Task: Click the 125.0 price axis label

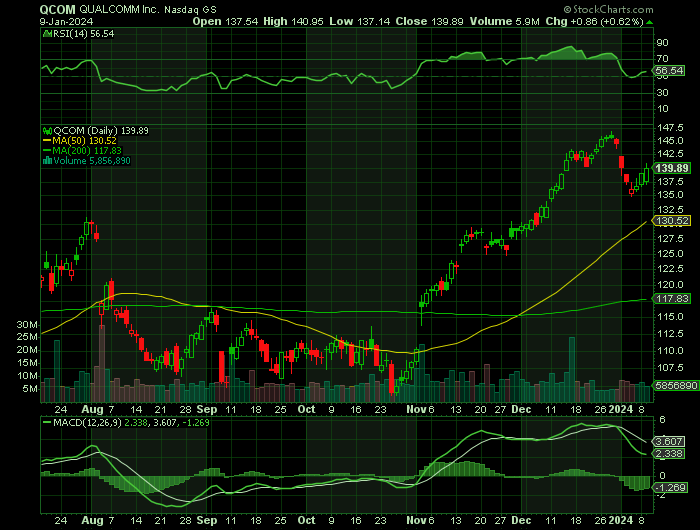Action: (670, 254)
